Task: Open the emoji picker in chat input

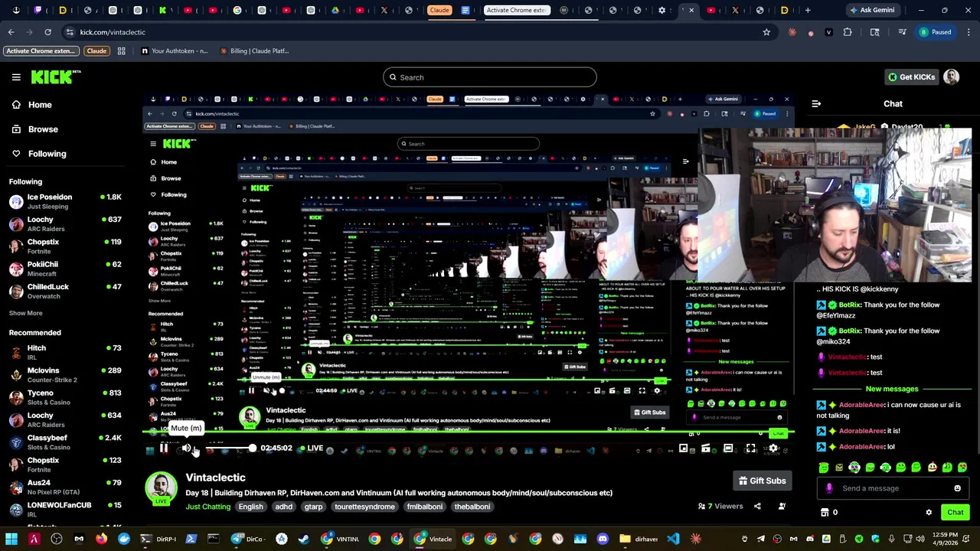Action: [957, 488]
